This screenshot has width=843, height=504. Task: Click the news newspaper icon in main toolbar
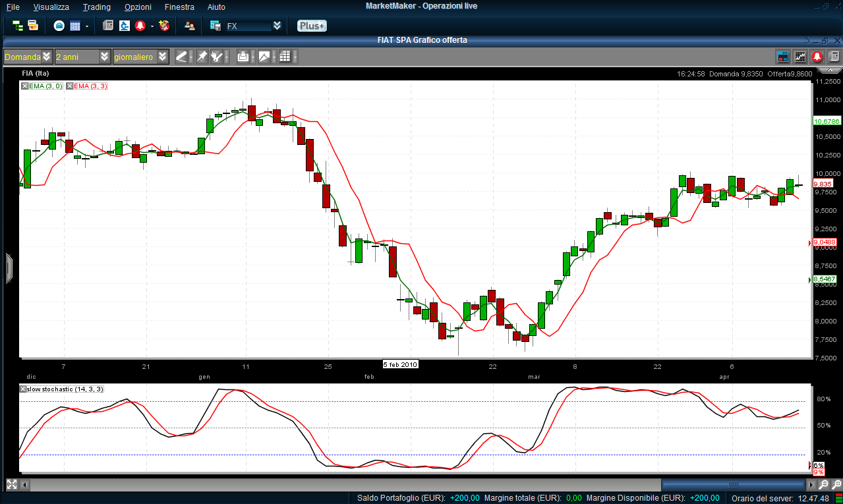pyautogui.click(x=108, y=26)
